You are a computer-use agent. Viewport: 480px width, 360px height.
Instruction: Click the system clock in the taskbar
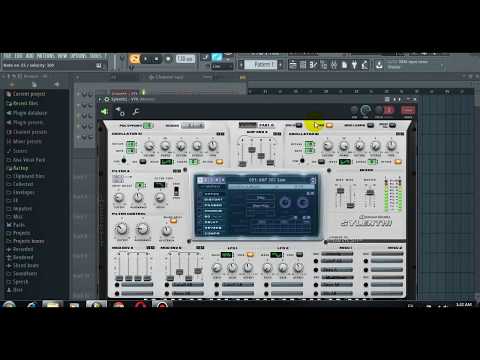click(x=464, y=305)
